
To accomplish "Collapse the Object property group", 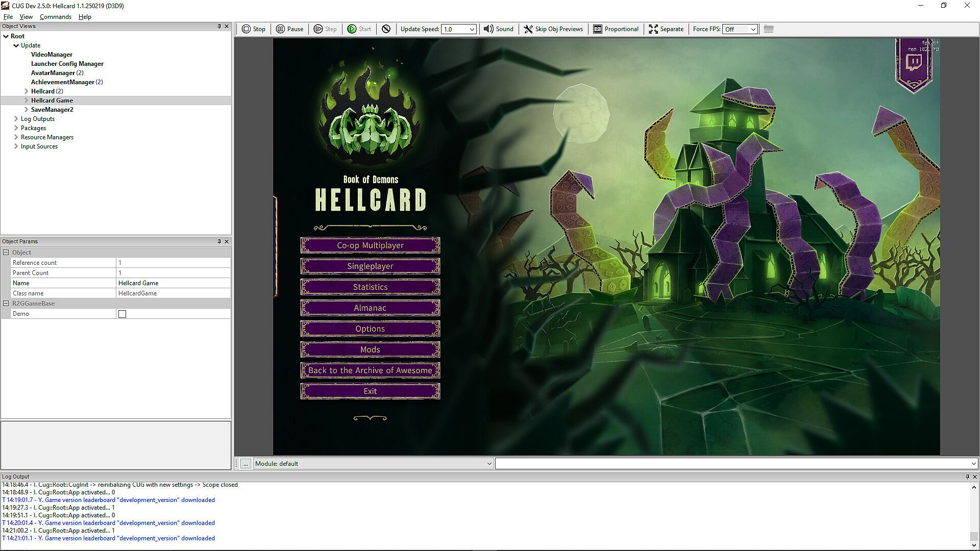I will [x=6, y=253].
